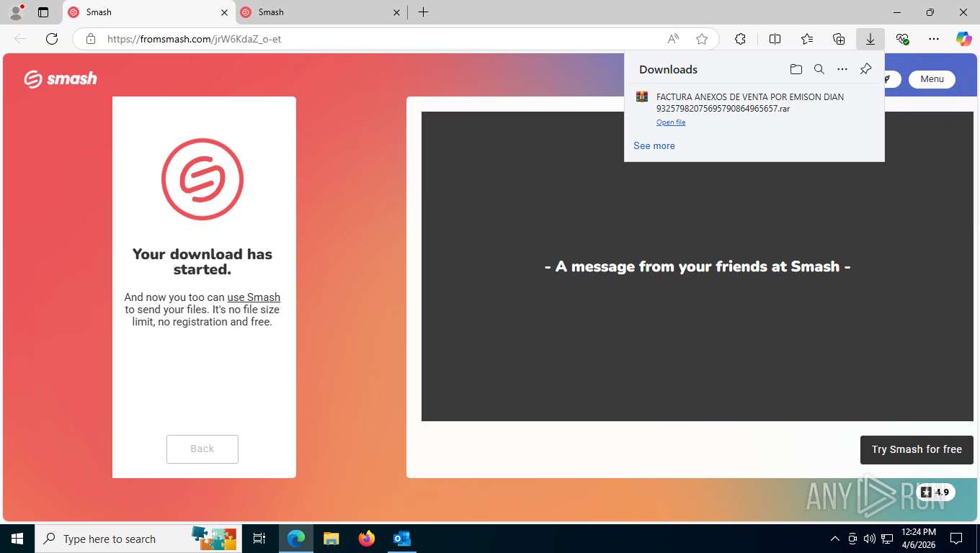Open Tab actions menu icon
Image resolution: width=980 pixels, height=553 pixels.
[x=43, y=12]
